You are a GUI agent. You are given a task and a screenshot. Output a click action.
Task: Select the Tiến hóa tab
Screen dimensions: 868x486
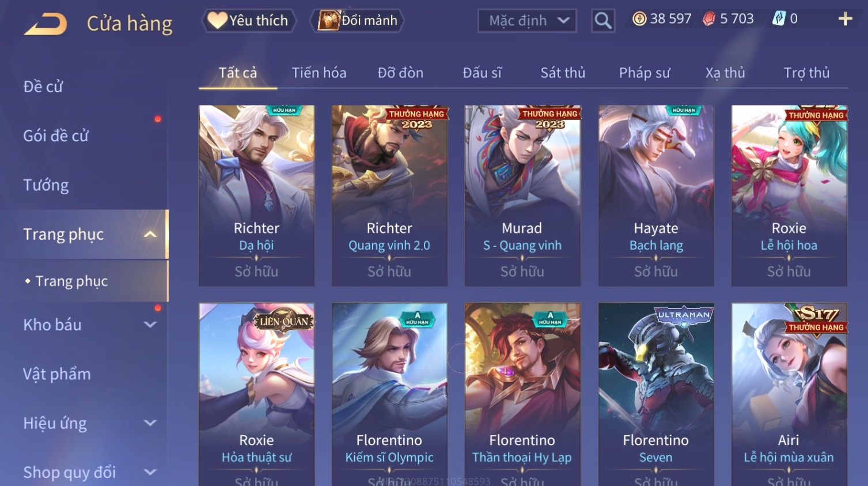[319, 73]
